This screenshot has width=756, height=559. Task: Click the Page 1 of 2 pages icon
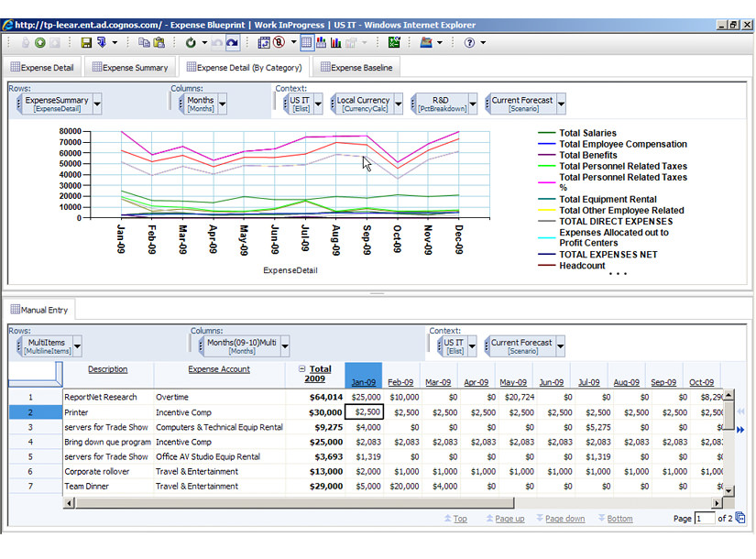click(740, 518)
